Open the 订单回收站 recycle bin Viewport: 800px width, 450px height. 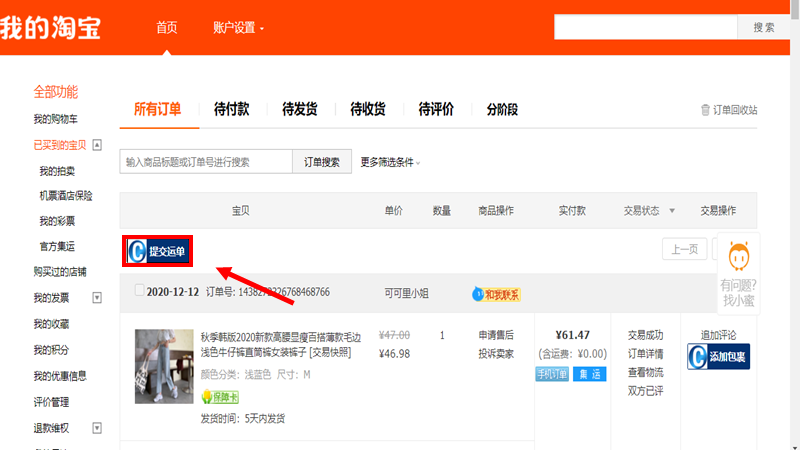[729, 110]
